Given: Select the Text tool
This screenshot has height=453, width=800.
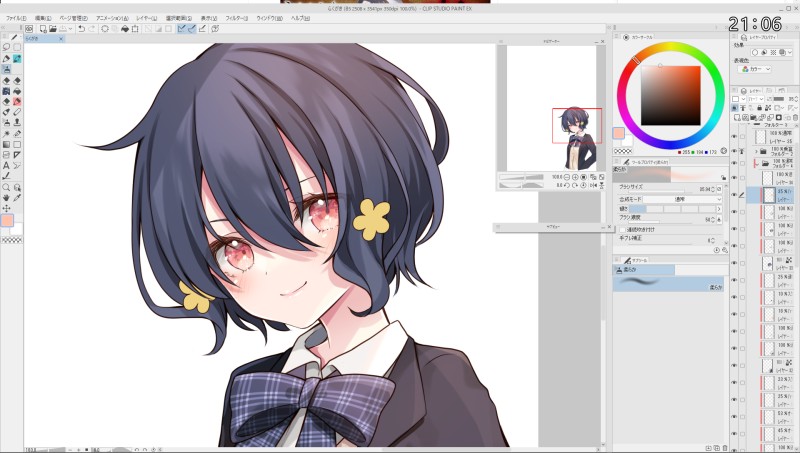Looking at the screenshot, I should [x=6, y=165].
